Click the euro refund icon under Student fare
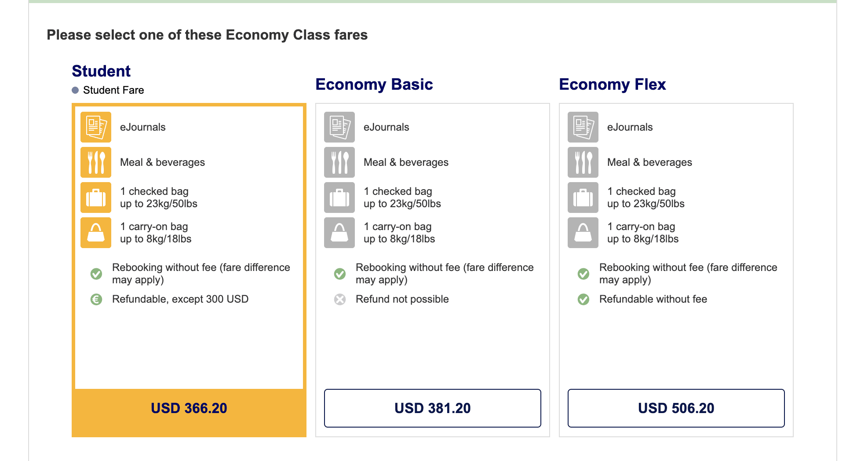Viewport: 868px width, 461px height. click(96, 300)
